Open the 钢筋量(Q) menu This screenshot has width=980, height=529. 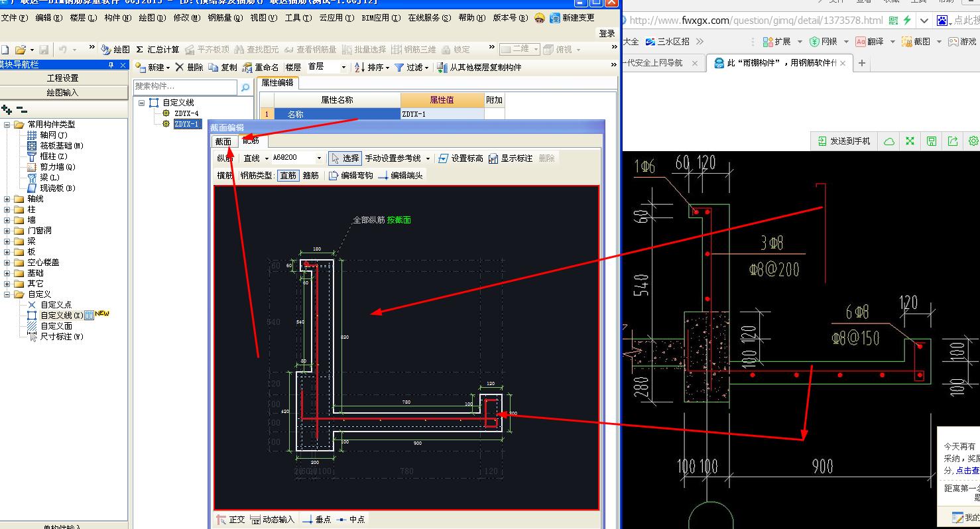pyautogui.click(x=225, y=18)
